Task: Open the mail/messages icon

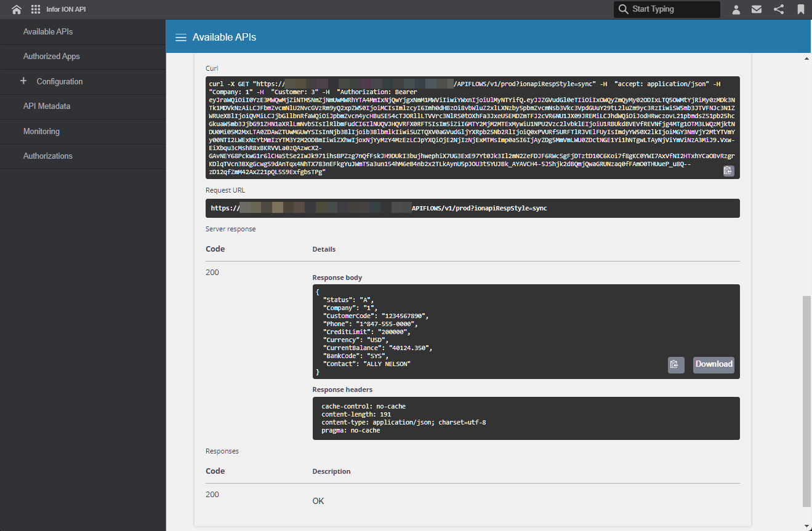Action: (x=757, y=9)
